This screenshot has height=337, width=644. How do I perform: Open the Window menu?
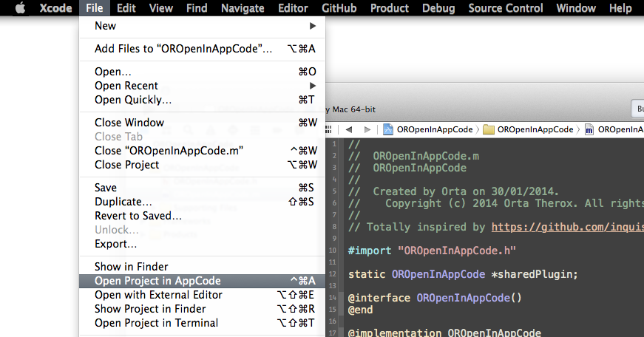576,8
